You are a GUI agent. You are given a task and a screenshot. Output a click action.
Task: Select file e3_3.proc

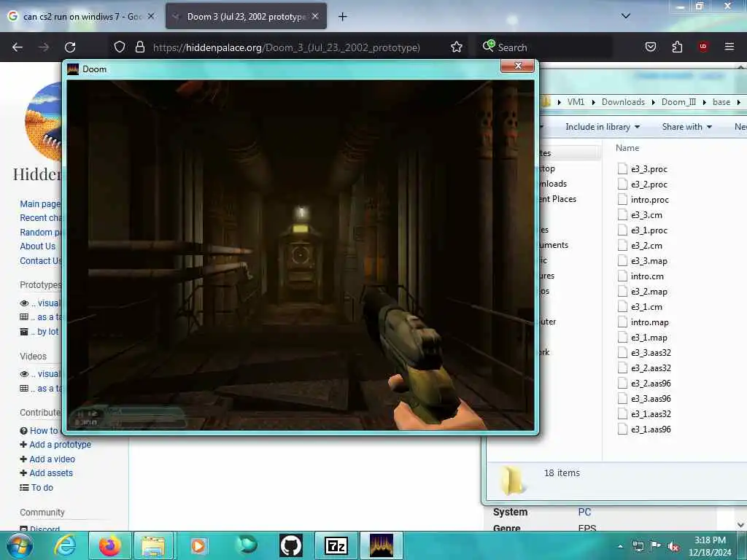tap(649, 169)
